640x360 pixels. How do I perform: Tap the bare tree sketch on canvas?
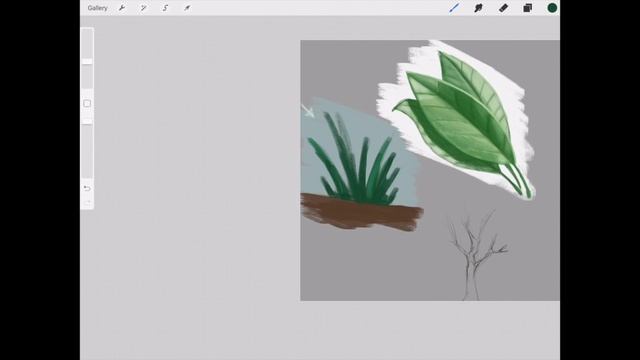(476, 255)
